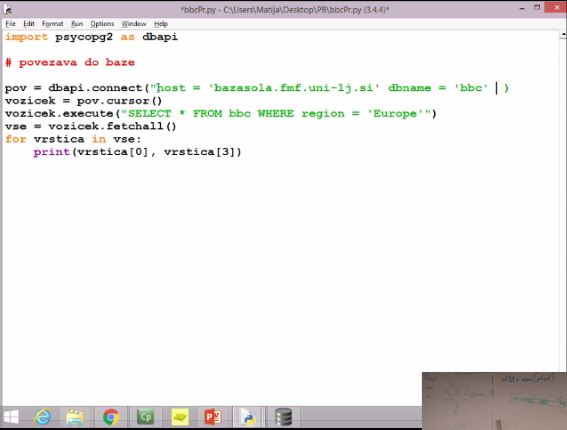Viewport: 567px width, 430px height.
Task: Switch to Python IDLE taskbar icon
Action: (248, 417)
